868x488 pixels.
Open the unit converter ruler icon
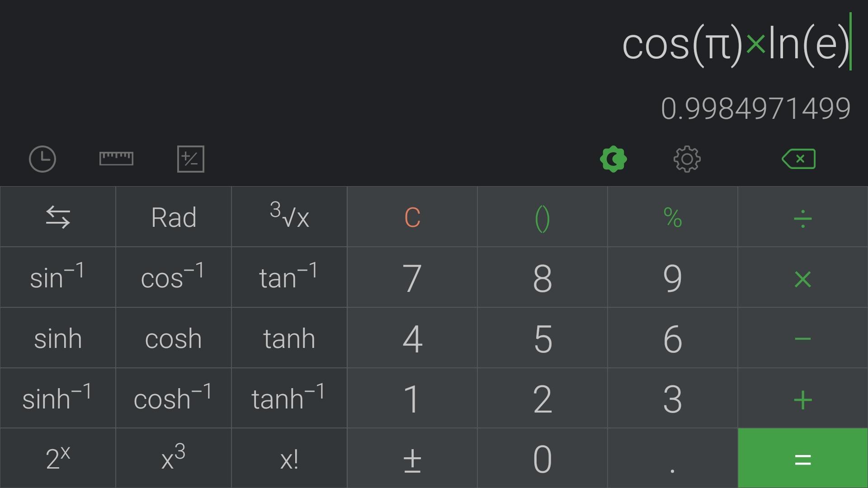pyautogui.click(x=116, y=159)
